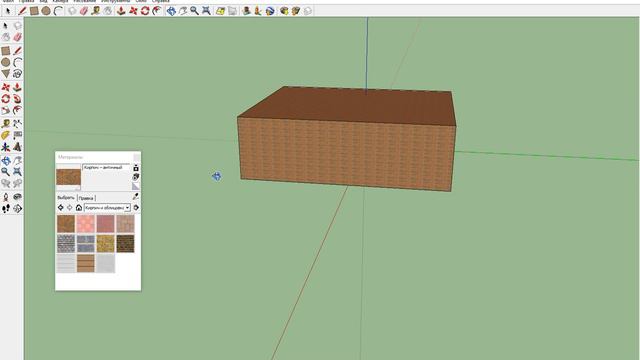Select the yellow stone swatch
The width and height of the screenshot is (640, 360).
[105, 244]
